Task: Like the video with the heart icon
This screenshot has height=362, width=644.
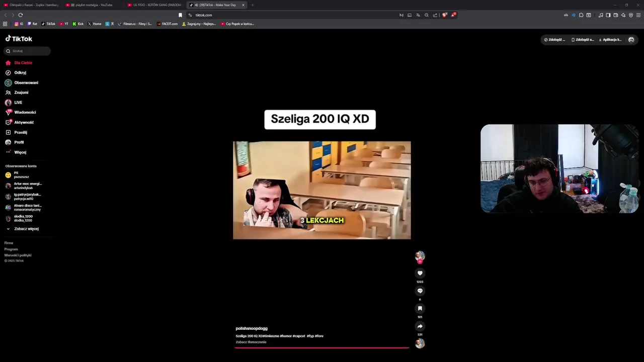Action: click(x=420, y=273)
